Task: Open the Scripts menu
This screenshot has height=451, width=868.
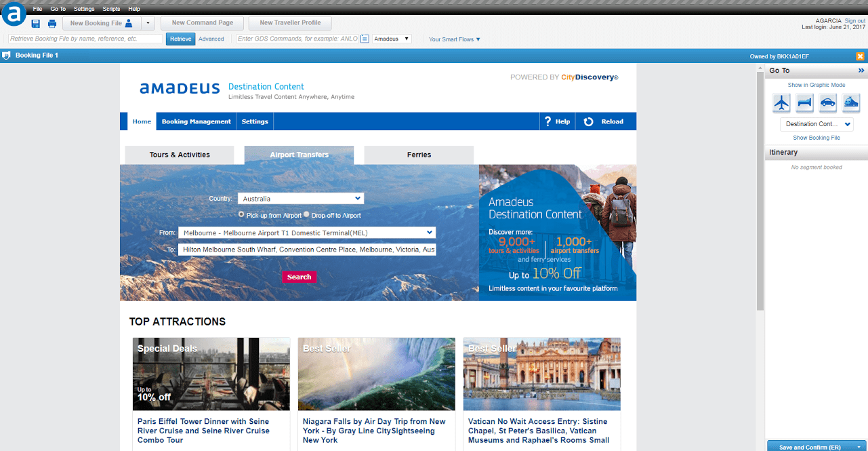Action: (111, 9)
